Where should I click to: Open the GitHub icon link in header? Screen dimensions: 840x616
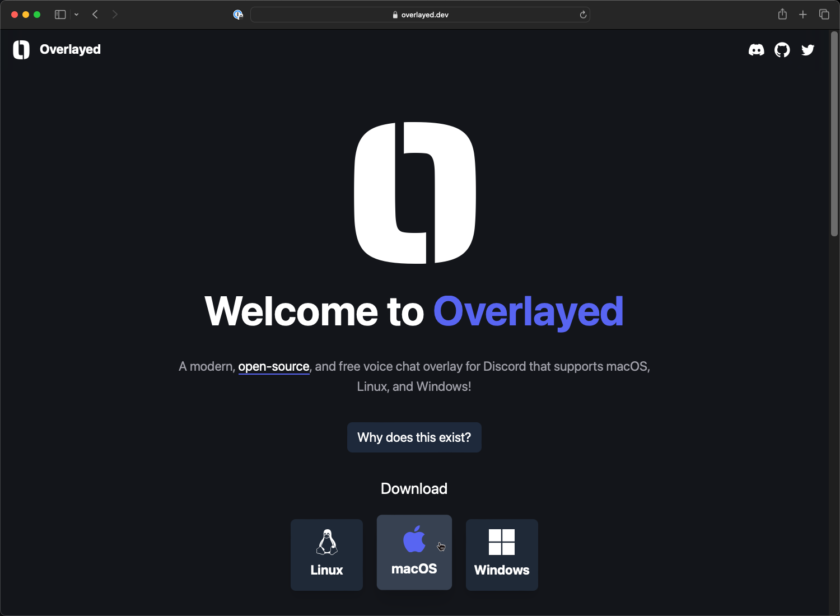point(782,50)
